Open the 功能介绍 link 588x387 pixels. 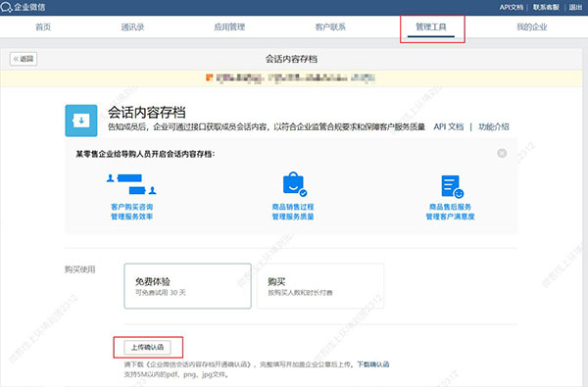[494, 126]
